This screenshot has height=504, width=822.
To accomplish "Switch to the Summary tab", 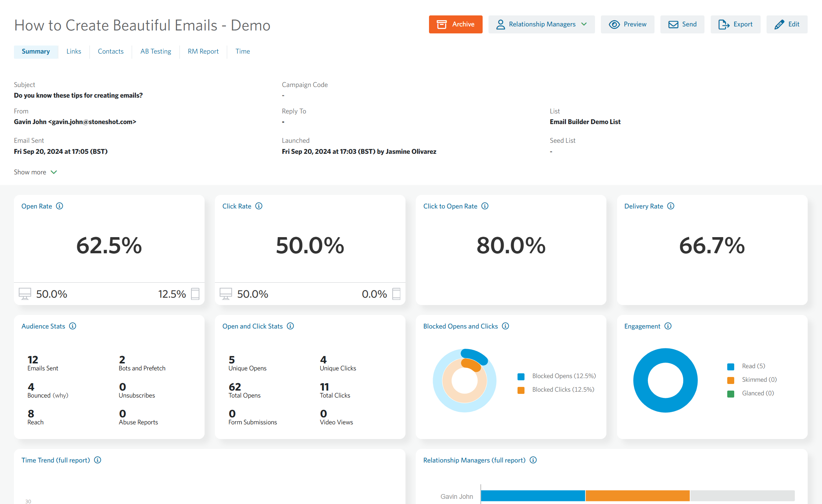I will tap(36, 51).
